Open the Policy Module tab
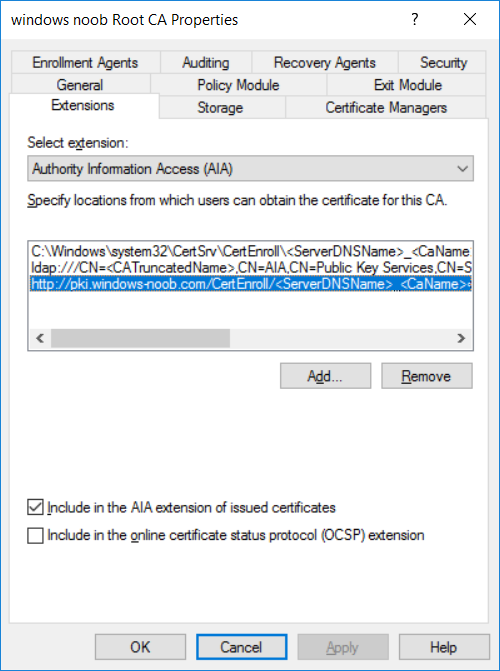Screen dimensions: 500x671 (238, 84)
